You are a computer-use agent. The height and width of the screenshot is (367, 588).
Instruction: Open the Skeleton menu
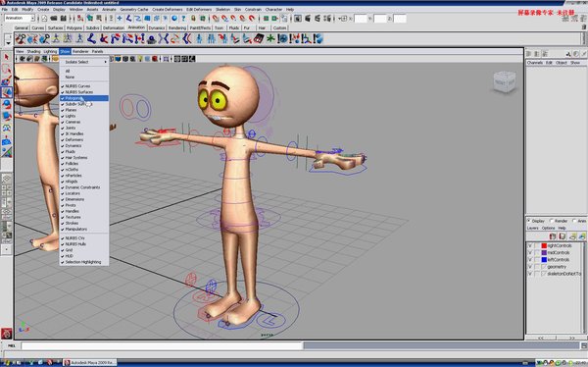click(x=222, y=10)
